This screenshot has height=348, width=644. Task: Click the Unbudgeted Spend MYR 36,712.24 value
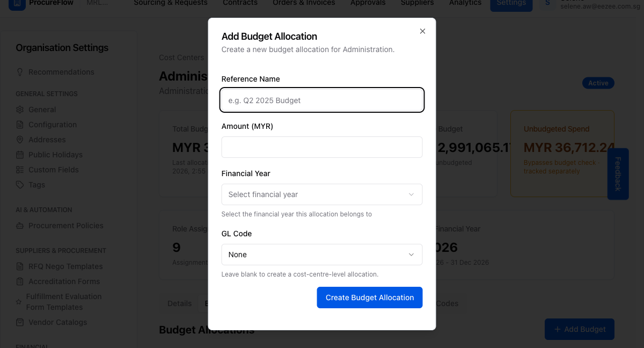(x=569, y=147)
